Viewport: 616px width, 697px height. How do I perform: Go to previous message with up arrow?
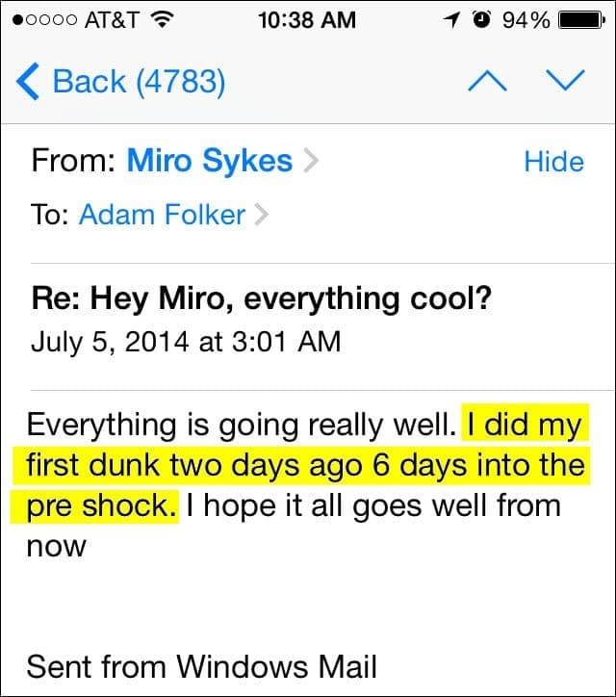(487, 82)
